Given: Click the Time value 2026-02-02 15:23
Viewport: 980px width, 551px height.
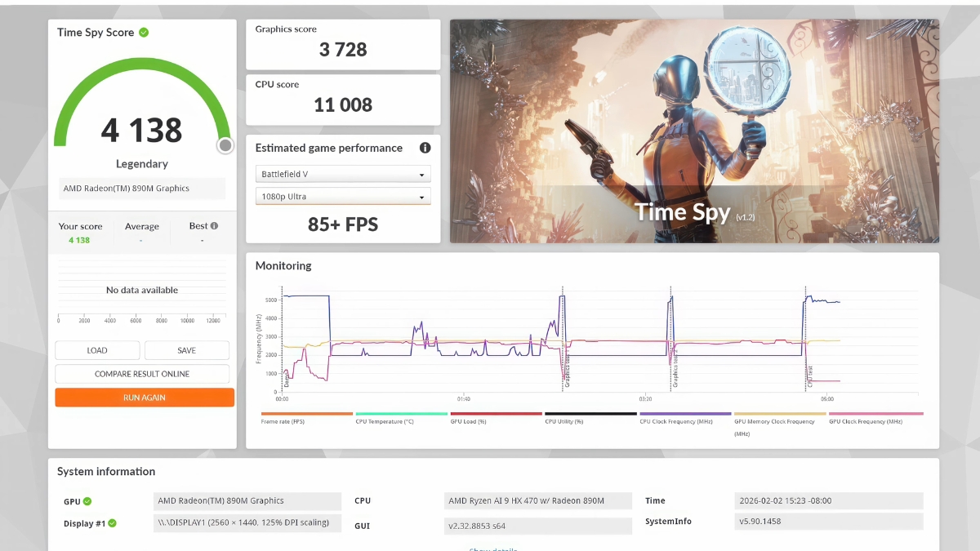Looking at the screenshot, I should click(829, 501).
